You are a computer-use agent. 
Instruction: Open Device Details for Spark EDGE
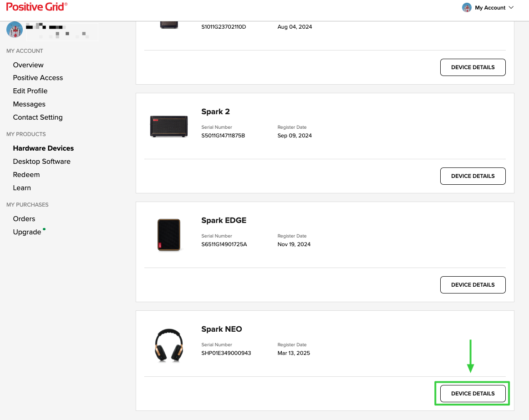pos(473,285)
